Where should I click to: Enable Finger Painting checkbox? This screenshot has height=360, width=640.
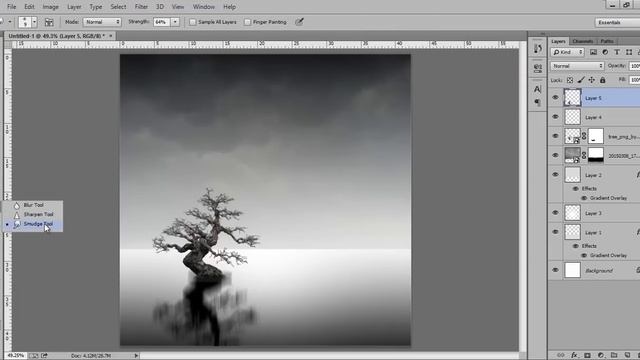[x=247, y=22]
